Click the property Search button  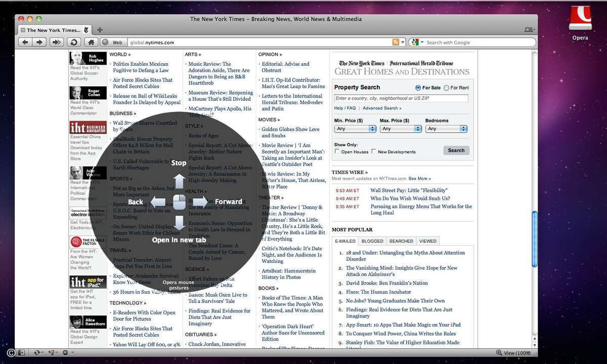456,150
